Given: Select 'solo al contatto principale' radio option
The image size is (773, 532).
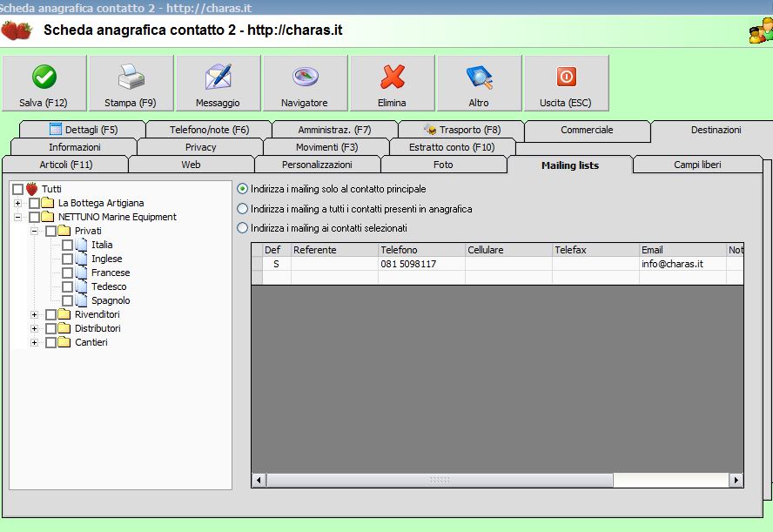Looking at the screenshot, I should [242, 189].
